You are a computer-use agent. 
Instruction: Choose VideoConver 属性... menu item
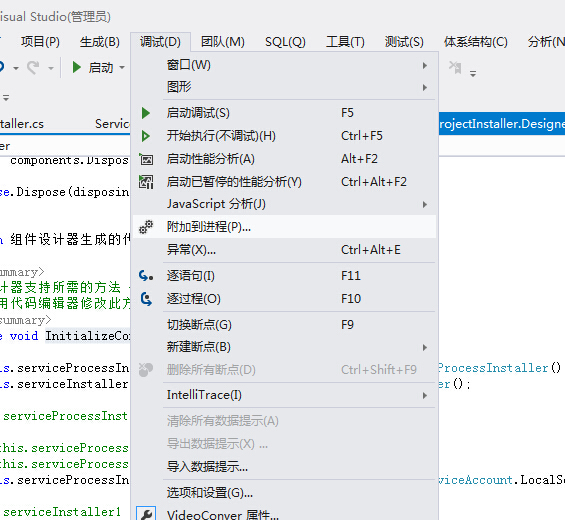pyautogui.click(x=284, y=514)
